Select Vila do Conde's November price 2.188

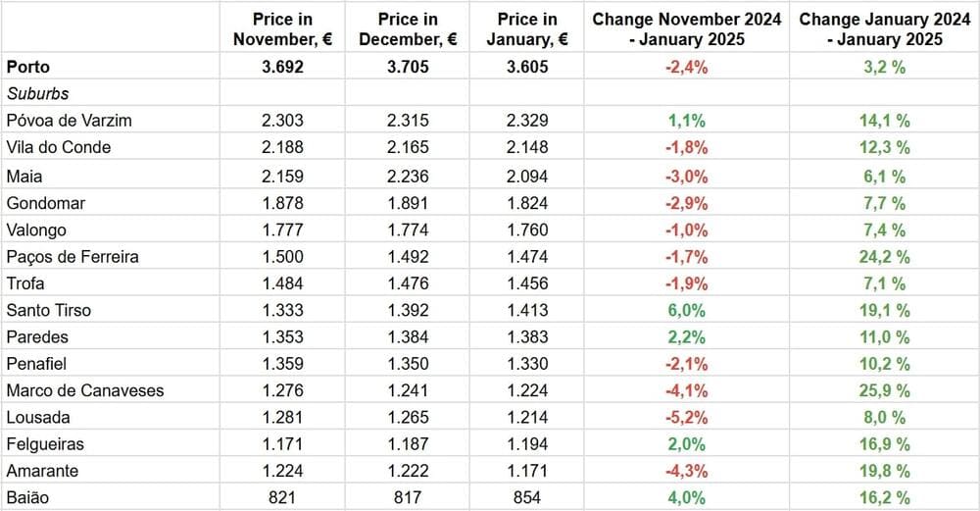[282, 147]
